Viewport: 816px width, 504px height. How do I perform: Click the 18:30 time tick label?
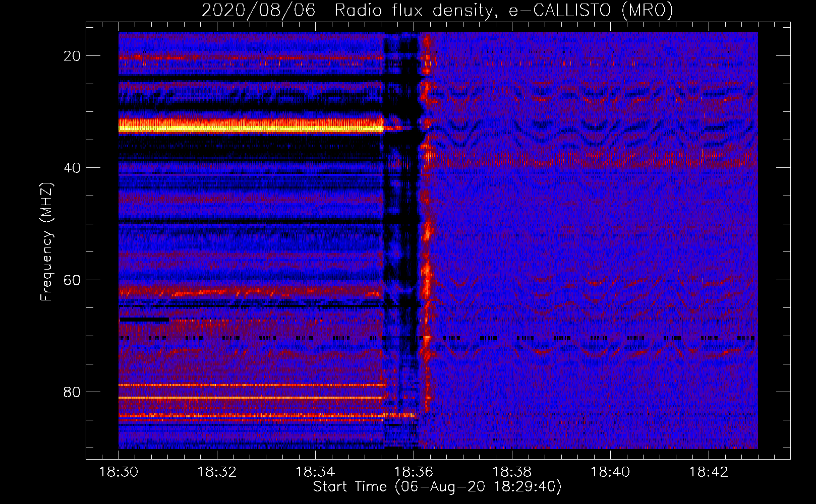[119, 472]
